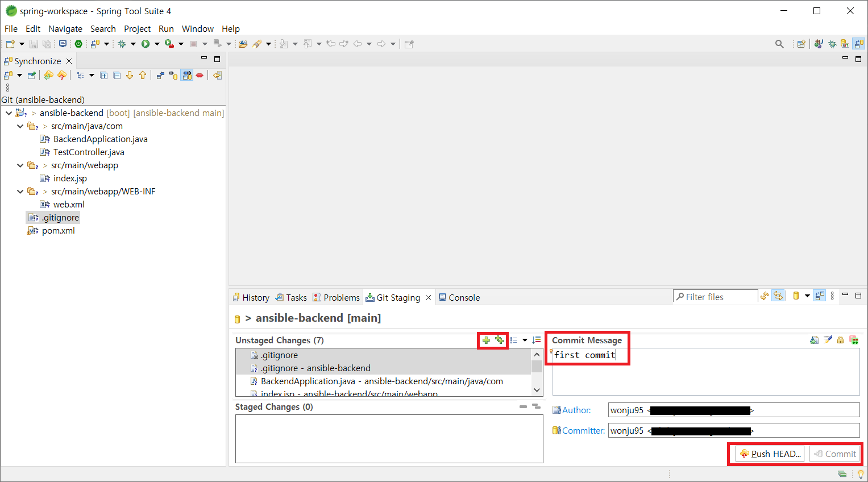Toggle Outgoing mode in Synchronize toolbar

[173, 75]
